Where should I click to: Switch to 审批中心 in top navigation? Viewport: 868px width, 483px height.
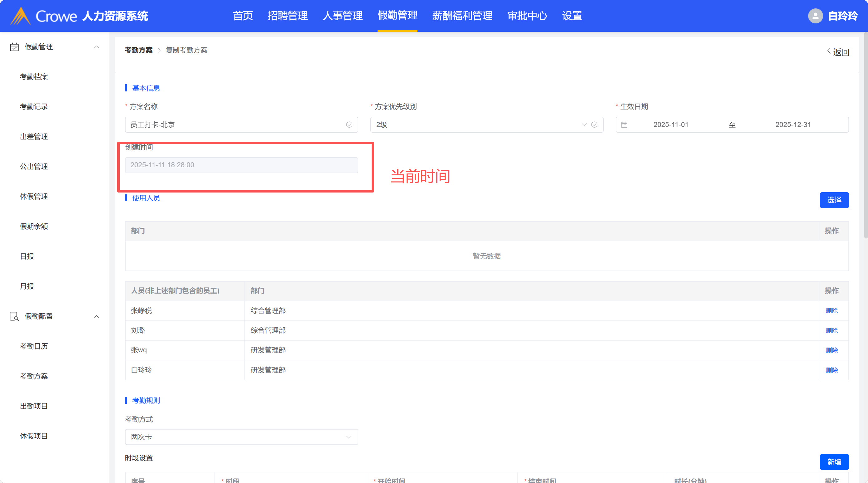[527, 16]
